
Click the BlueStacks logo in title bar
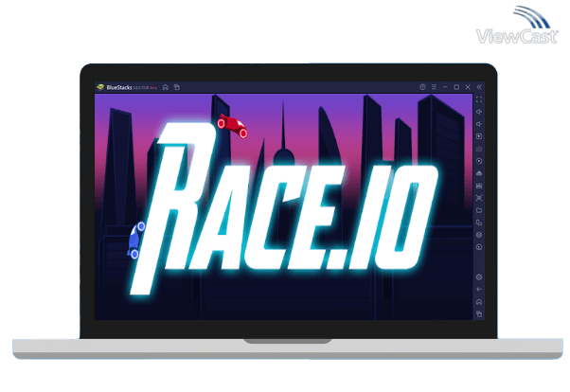click(x=100, y=87)
